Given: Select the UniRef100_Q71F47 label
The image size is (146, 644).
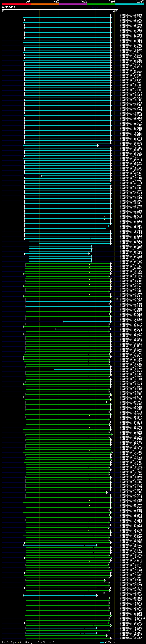Looking at the screenshot, I should [x=131, y=244].
